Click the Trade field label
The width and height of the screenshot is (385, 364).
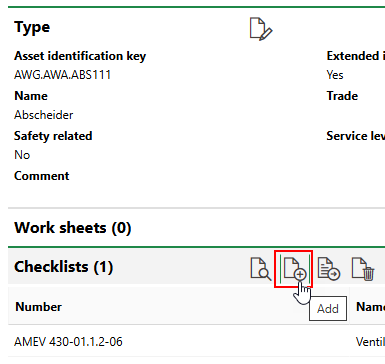[342, 96]
